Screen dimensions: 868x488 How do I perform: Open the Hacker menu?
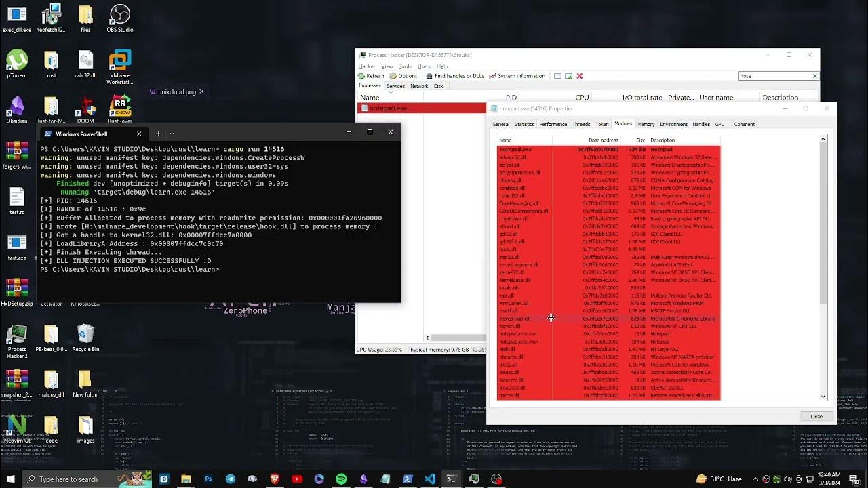pos(366,66)
